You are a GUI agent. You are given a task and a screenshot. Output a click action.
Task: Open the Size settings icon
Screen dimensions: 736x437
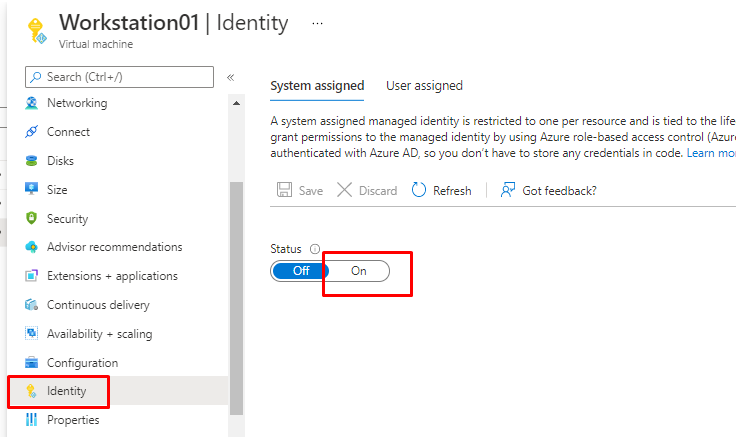tap(31, 190)
